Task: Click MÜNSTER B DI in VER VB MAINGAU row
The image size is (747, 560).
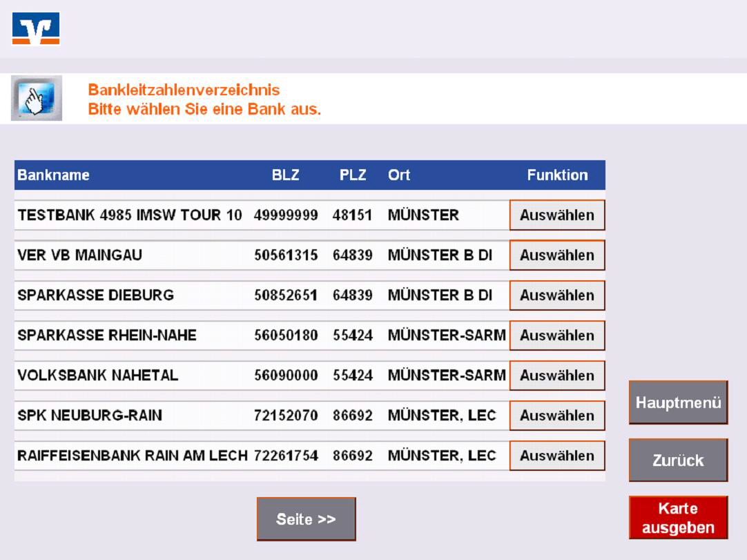Action: point(440,255)
